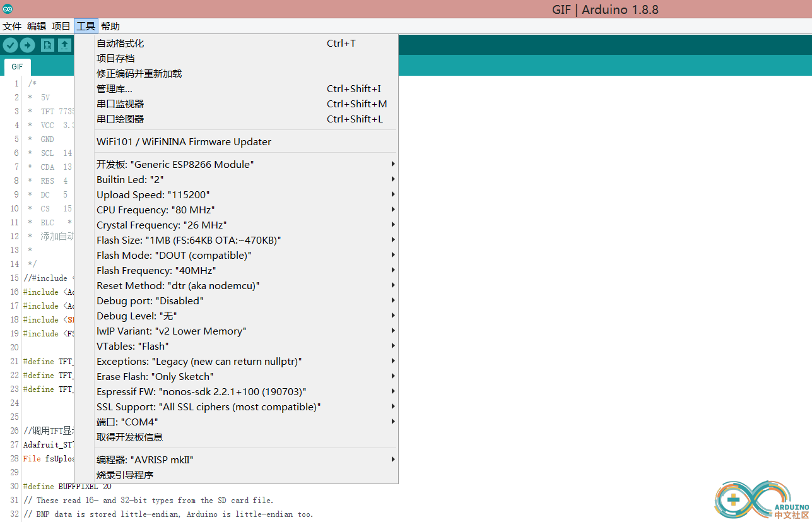Open the 文件 menu
Image resolution: width=812 pixels, height=522 pixels.
[12, 26]
